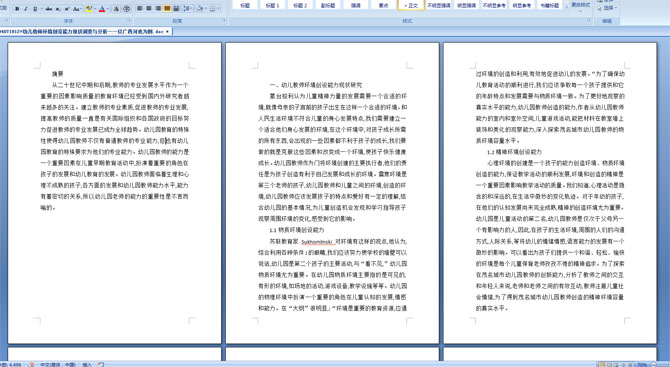The width and height of the screenshot is (670, 367).
Task: Apply the 标题 2 style
Action: click(300, 5)
